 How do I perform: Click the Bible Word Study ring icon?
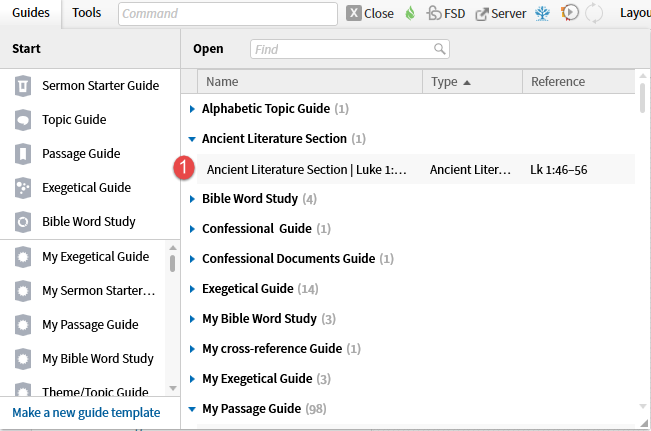click(x=23, y=222)
